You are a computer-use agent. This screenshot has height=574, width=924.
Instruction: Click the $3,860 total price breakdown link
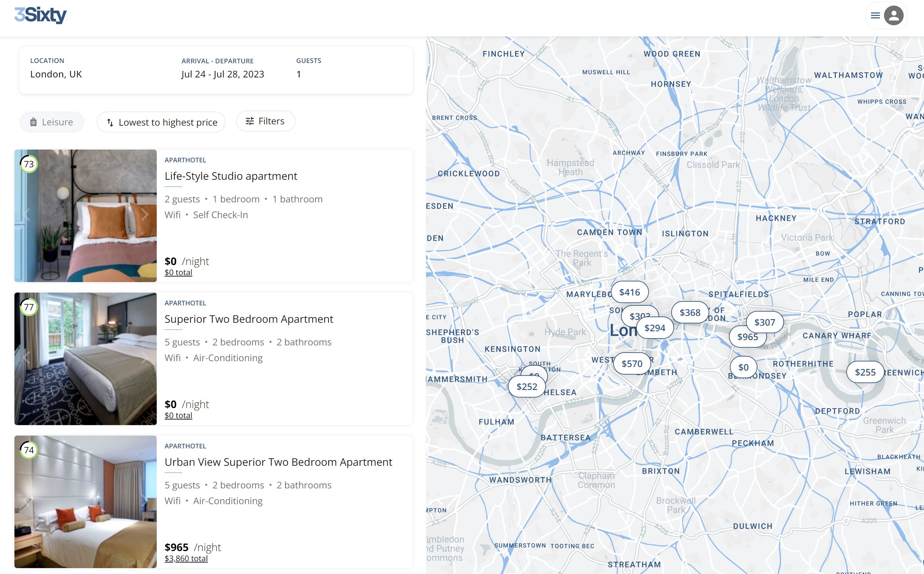click(x=186, y=559)
